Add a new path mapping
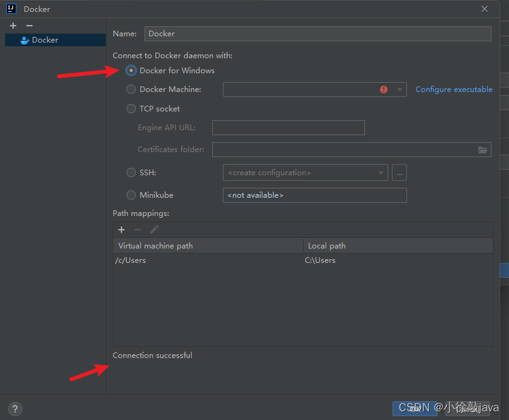The width and height of the screenshot is (509, 420). click(x=121, y=230)
